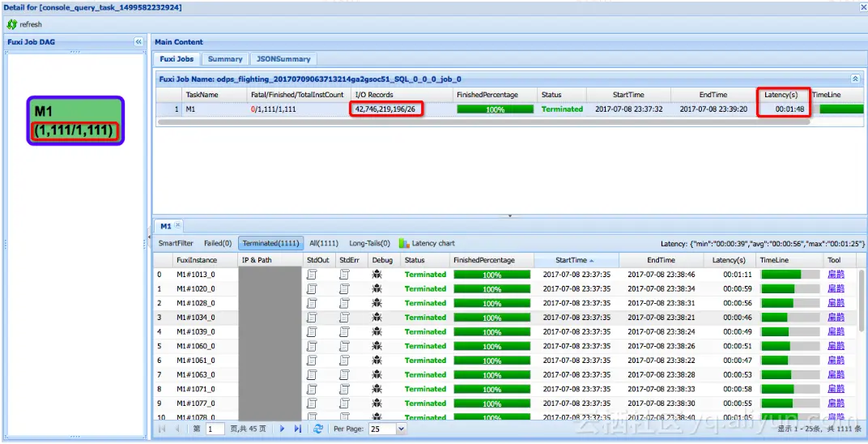
Task: Open the Latency chart
Action: point(427,243)
